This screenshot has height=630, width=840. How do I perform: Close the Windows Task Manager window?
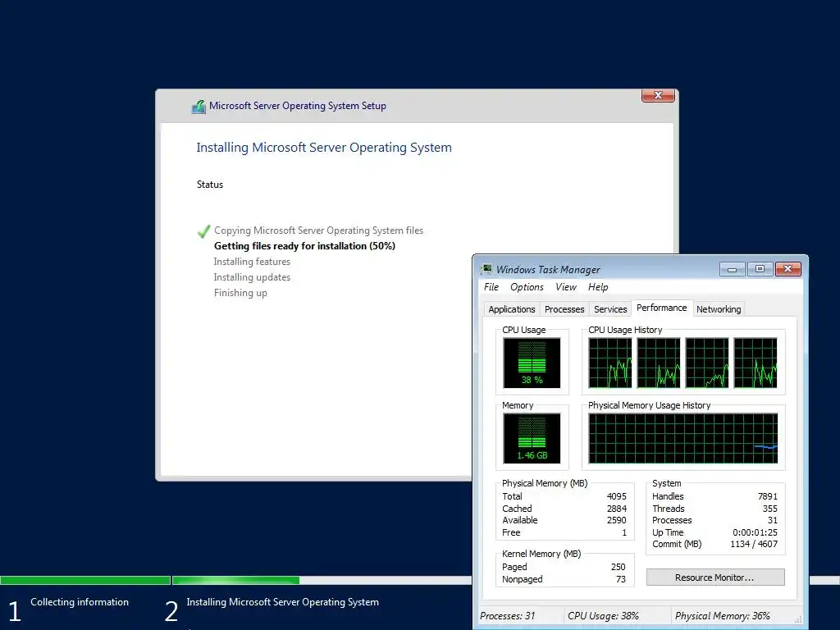[787, 269]
